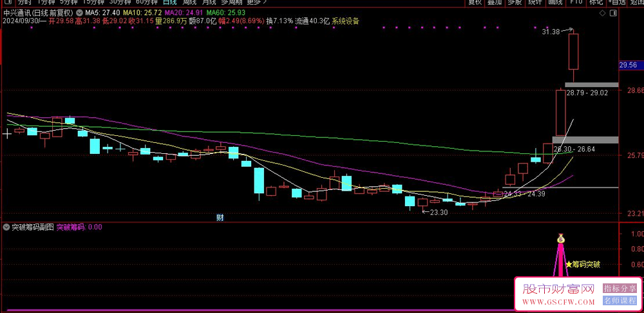Viewport: 644px width, 313px height.
Task: Switch to the 5分钟 period tab
Action: coord(68,2)
